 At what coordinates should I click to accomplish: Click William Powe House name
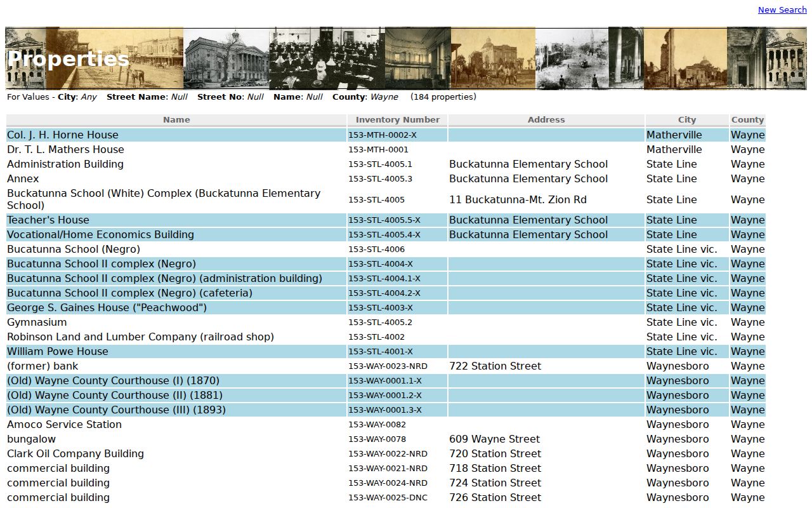(58, 351)
